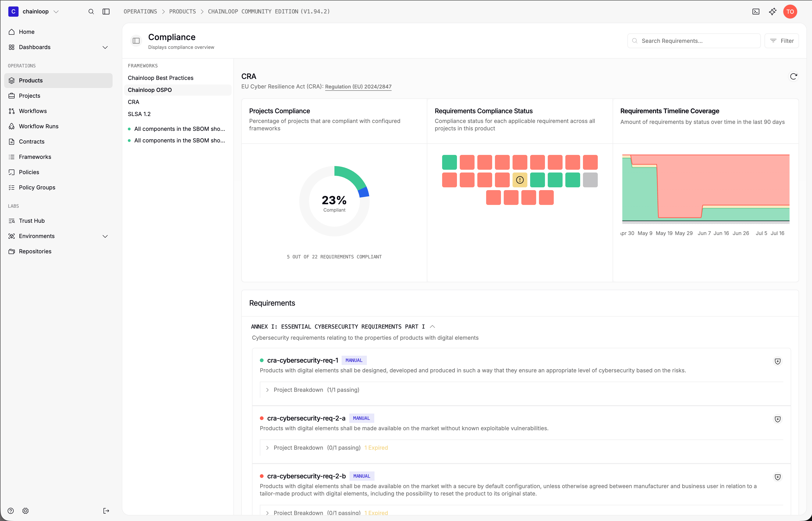Open the Filter button
This screenshot has height=521, width=812.
tap(782, 41)
